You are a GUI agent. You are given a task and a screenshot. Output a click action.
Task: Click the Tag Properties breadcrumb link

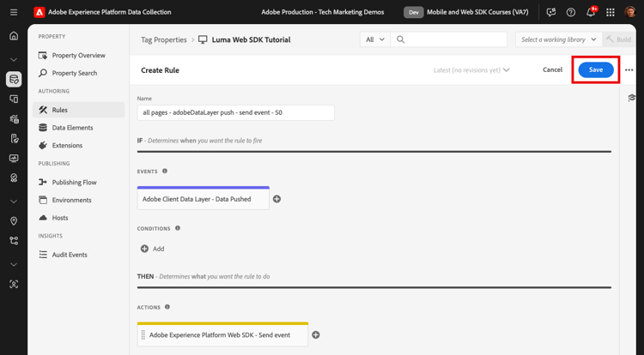pyautogui.click(x=164, y=39)
